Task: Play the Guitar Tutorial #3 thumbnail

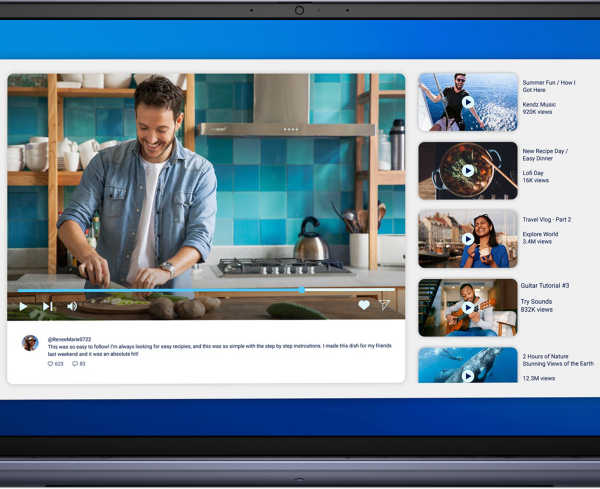Action: click(468, 308)
